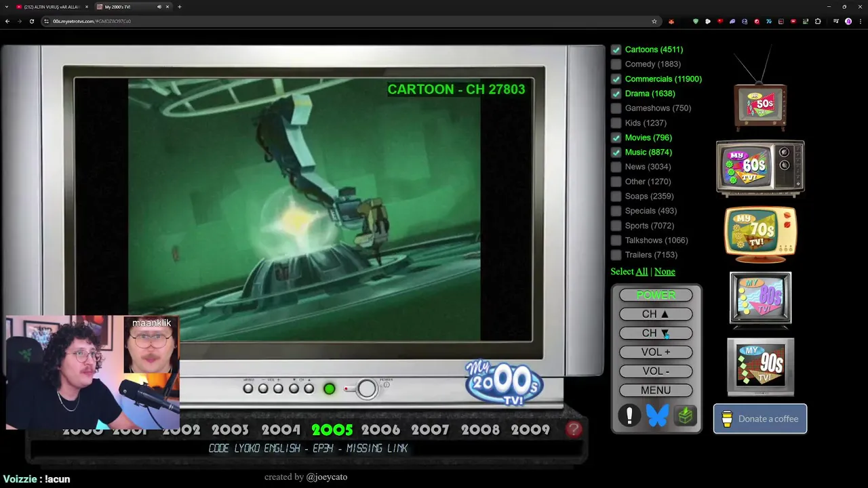Viewport: 868px width, 488px height.
Task: Open the remote MENU button
Action: [656, 390]
